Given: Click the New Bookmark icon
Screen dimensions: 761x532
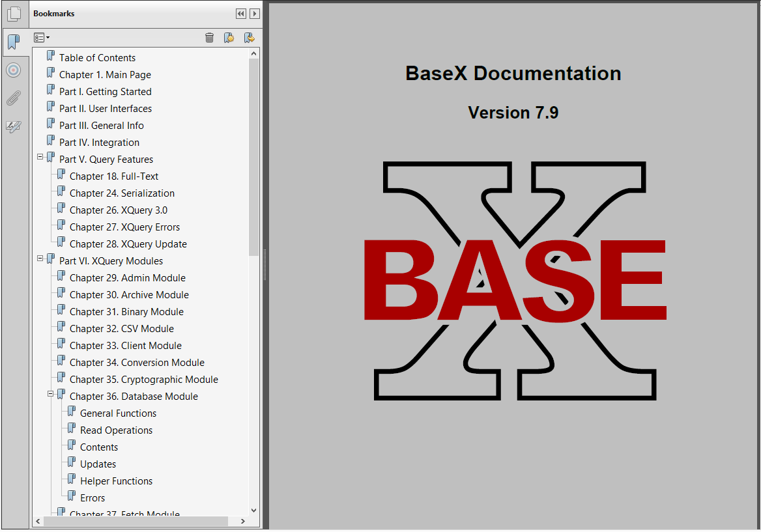Looking at the screenshot, I should pos(229,38).
